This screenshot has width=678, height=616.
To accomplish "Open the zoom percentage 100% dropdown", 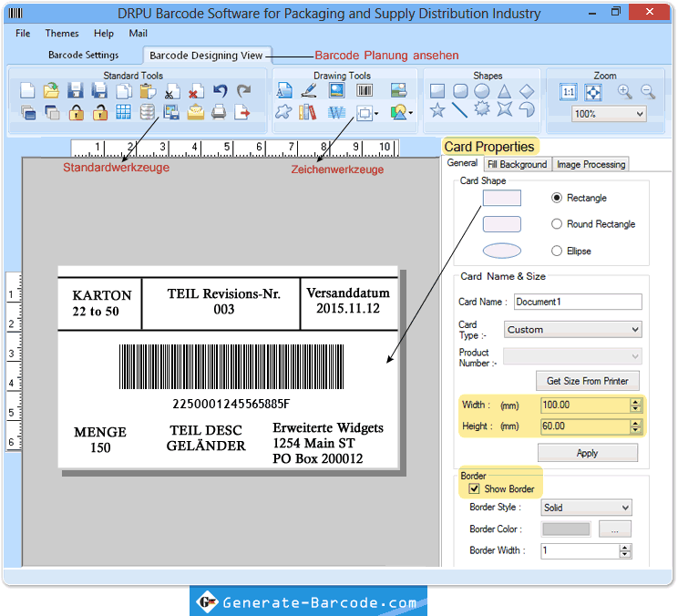I will [609, 114].
